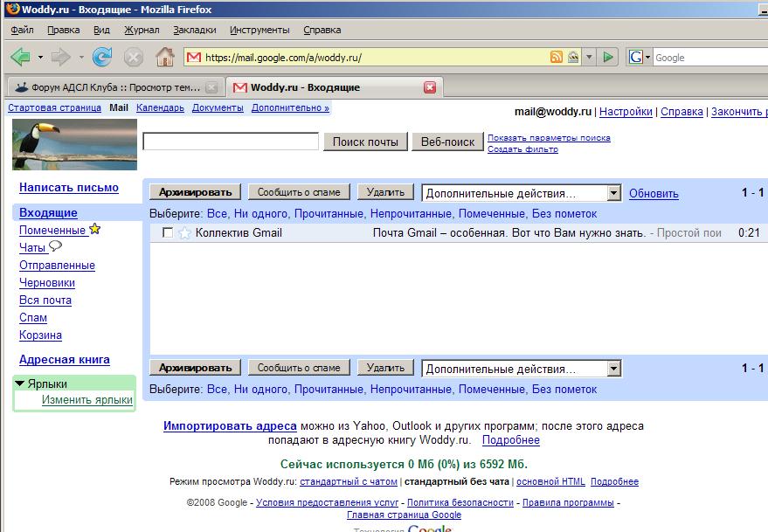Click the Firefox Forward arrow button
Viewport: 768px width, 532px height.
click(61, 58)
